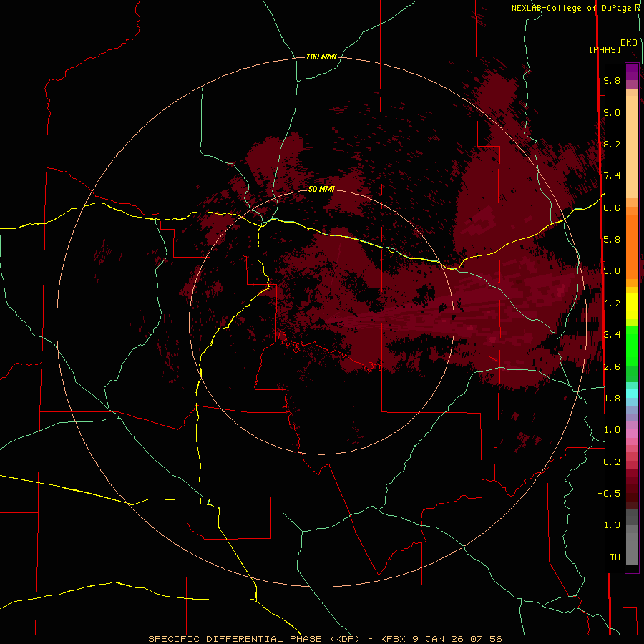Click the 1.0 value on the legend
Viewport: 644px width, 644px height.
[x=612, y=430]
